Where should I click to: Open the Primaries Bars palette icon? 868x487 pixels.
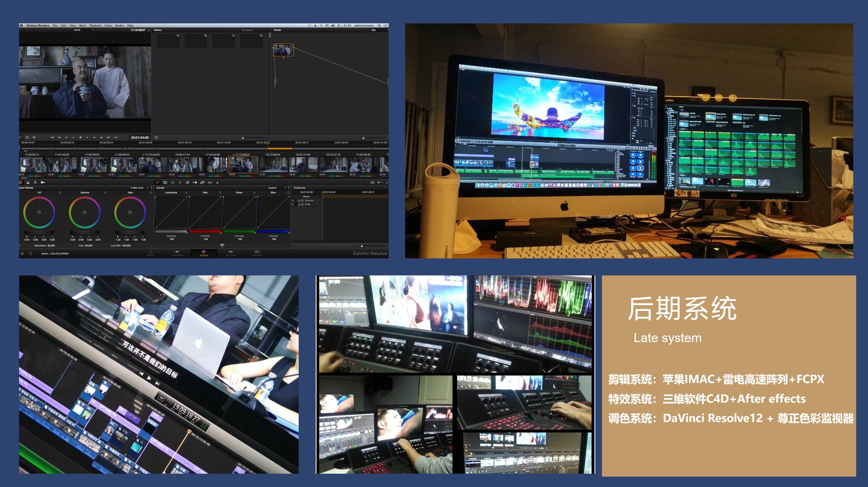[28, 183]
